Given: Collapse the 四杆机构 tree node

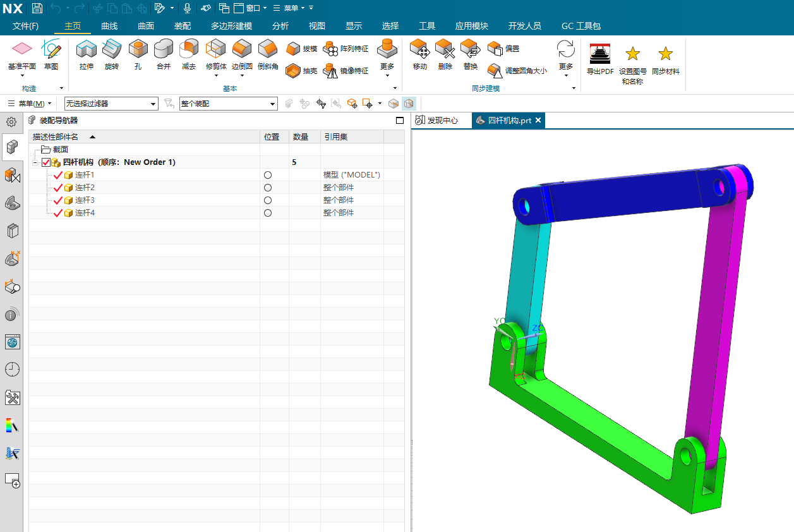Looking at the screenshot, I should (36, 162).
